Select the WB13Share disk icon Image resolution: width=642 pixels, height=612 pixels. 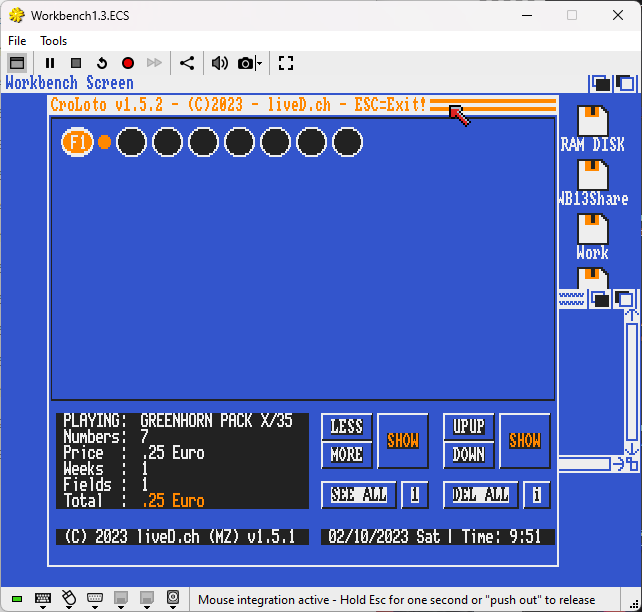pos(592,183)
